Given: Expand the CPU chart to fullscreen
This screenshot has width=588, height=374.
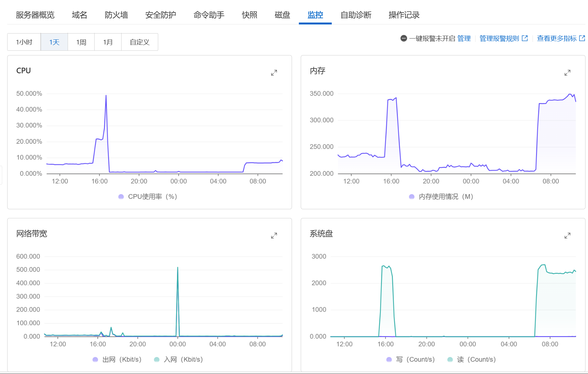Looking at the screenshot, I should click(274, 73).
